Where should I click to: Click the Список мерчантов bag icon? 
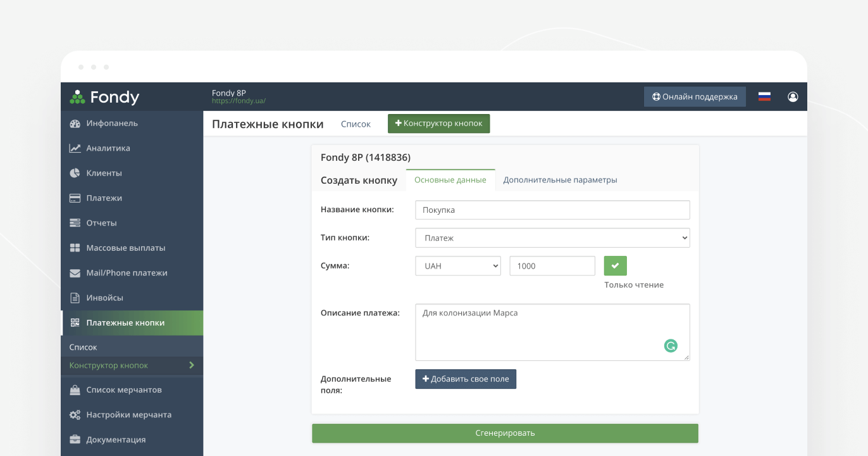pos(75,390)
